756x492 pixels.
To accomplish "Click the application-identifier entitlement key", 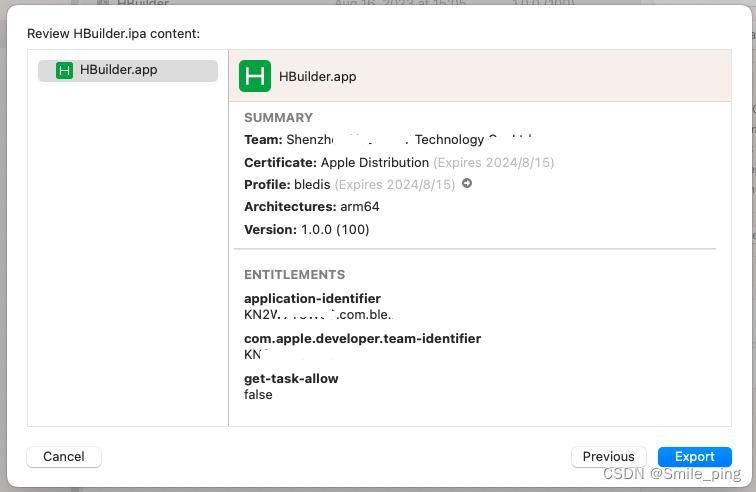I will pyautogui.click(x=312, y=299).
